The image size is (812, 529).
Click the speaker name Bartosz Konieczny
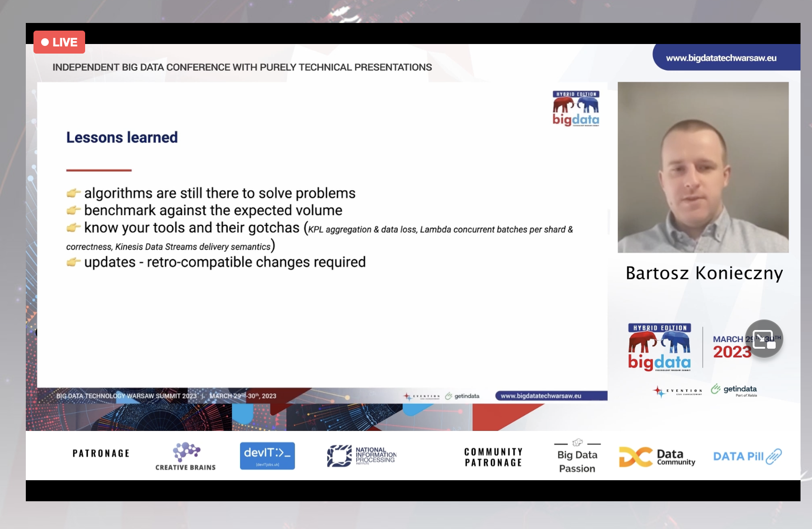[x=704, y=273]
